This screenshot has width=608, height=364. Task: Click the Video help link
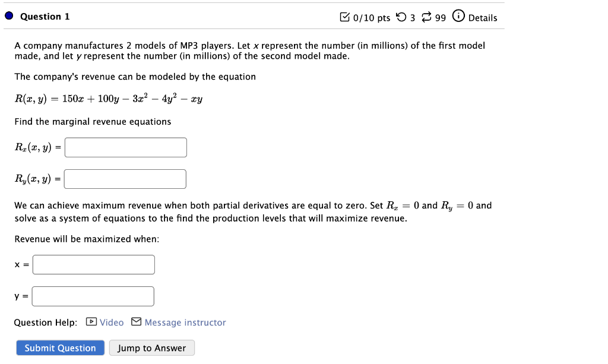tap(111, 322)
